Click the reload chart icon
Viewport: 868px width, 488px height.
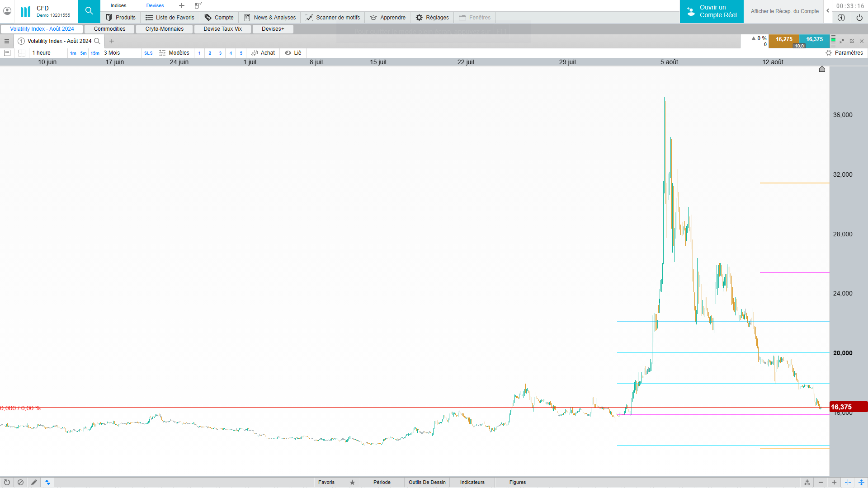[7, 482]
